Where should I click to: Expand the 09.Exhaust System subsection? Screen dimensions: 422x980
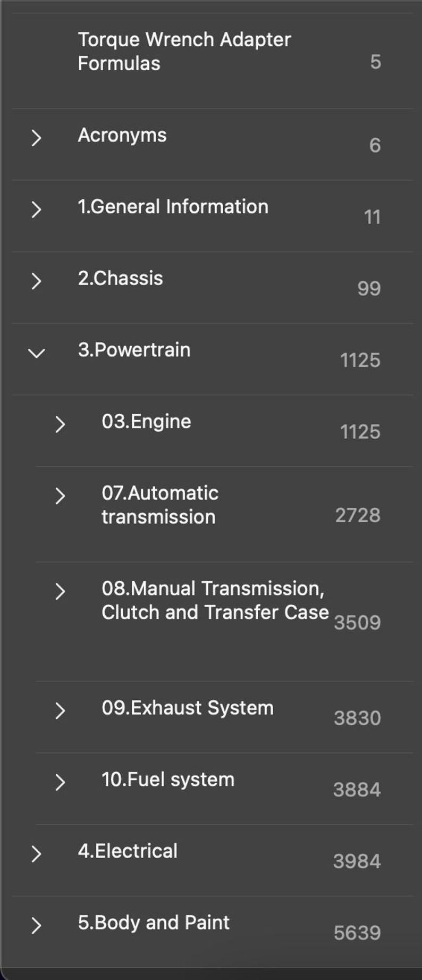coord(60,710)
